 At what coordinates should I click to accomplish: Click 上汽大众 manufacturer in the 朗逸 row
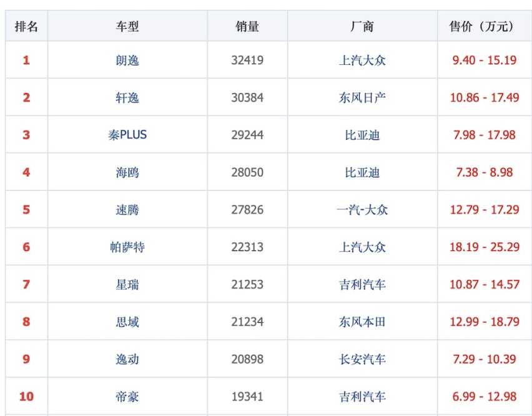pos(362,61)
